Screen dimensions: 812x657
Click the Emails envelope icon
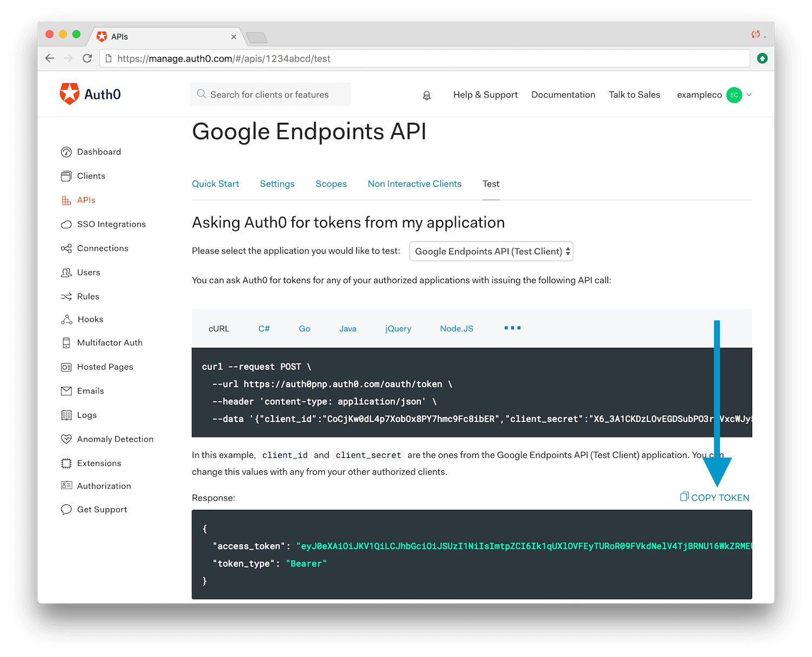(66, 391)
